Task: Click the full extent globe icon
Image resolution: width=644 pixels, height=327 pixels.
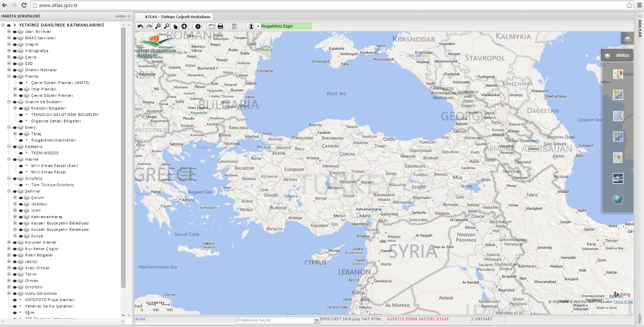Action: pos(184,26)
